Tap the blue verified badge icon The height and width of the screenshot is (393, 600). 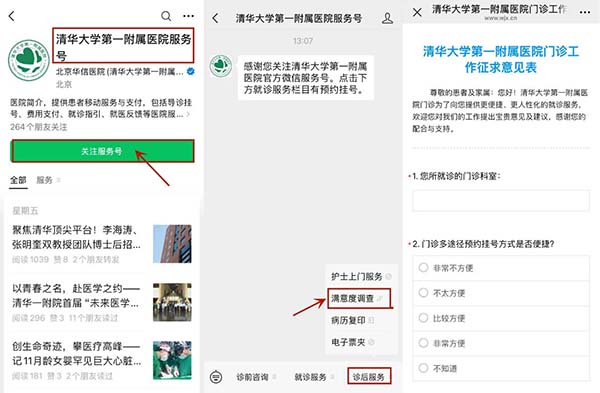pyautogui.click(x=191, y=71)
